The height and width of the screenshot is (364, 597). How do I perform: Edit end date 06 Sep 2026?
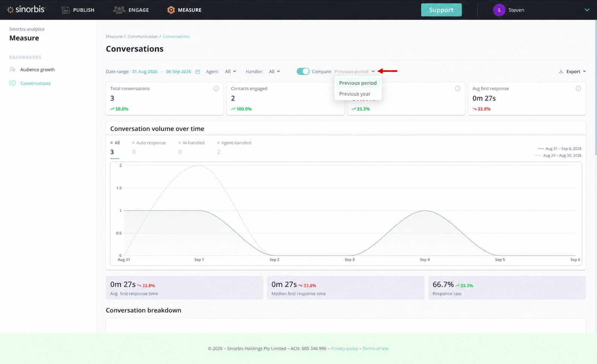(x=178, y=71)
